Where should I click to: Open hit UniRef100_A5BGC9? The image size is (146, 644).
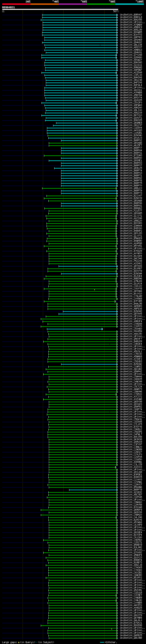click(131, 27)
